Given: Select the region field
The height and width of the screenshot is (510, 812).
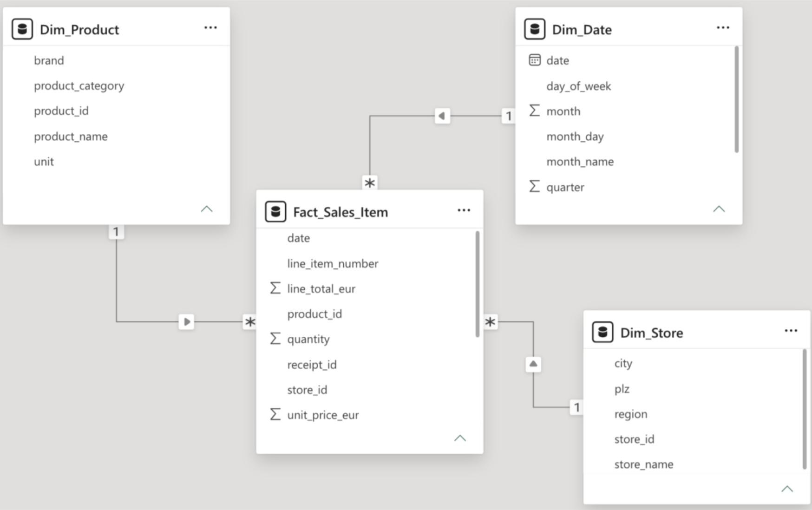Looking at the screenshot, I should (630, 414).
